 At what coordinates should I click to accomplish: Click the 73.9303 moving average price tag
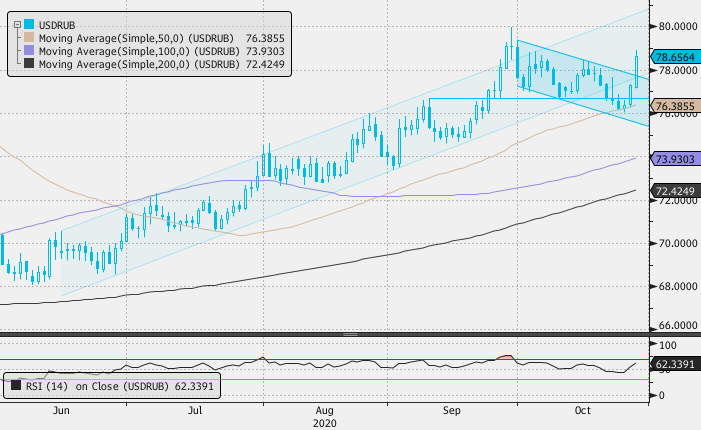coord(674,158)
